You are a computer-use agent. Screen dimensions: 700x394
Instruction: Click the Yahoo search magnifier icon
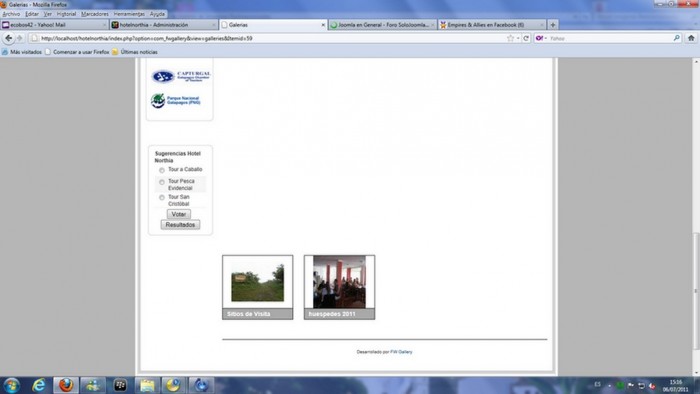[677, 38]
